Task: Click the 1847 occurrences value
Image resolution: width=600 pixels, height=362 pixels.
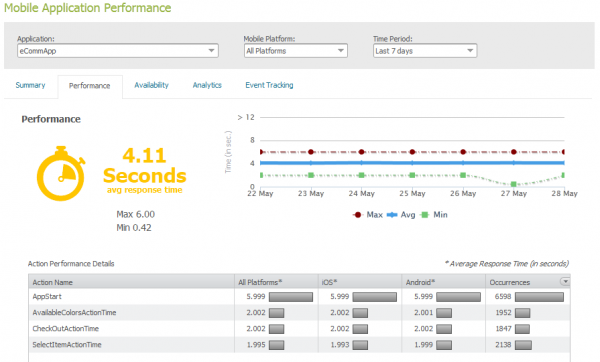Action: [x=503, y=329]
